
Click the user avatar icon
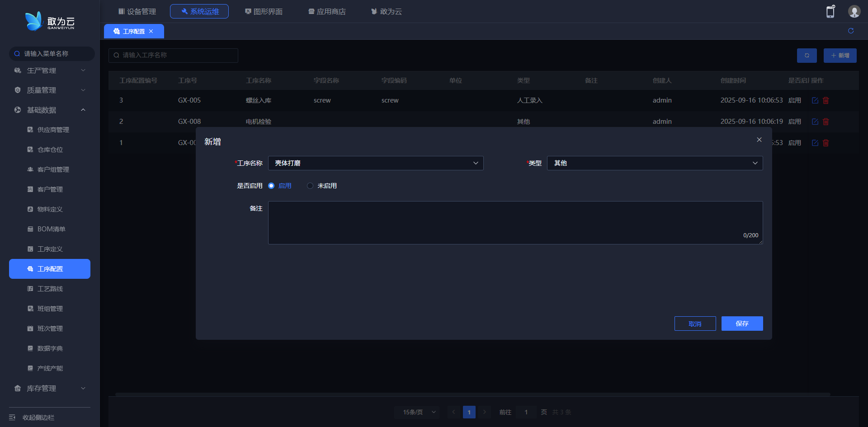[x=854, y=12]
